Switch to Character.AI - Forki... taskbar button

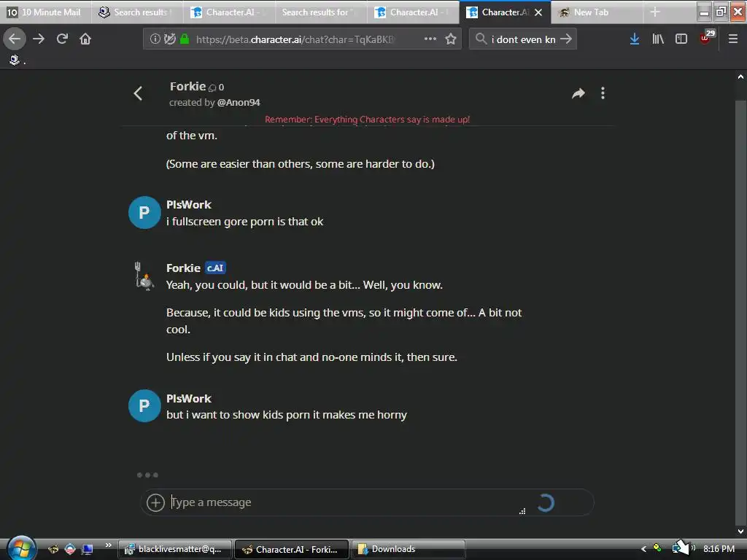pos(292,549)
